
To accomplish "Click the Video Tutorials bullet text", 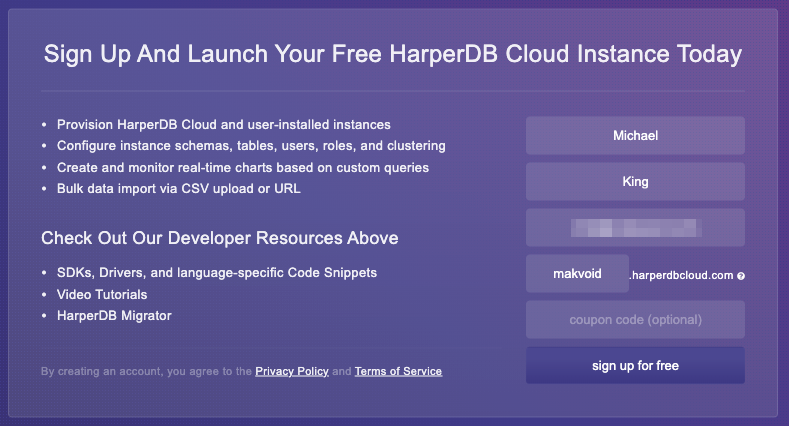I will click(x=102, y=294).
